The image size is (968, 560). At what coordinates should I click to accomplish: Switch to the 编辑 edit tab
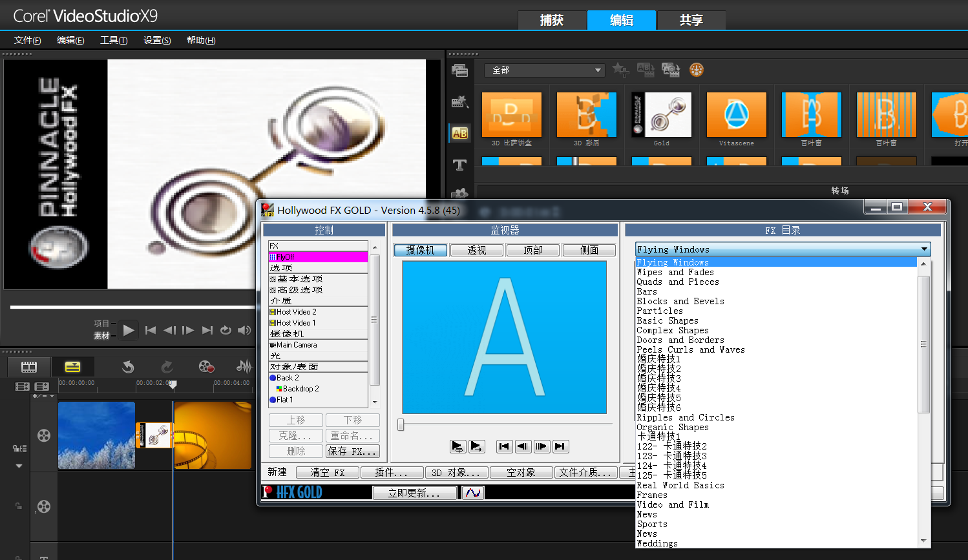tap(622, 20)
